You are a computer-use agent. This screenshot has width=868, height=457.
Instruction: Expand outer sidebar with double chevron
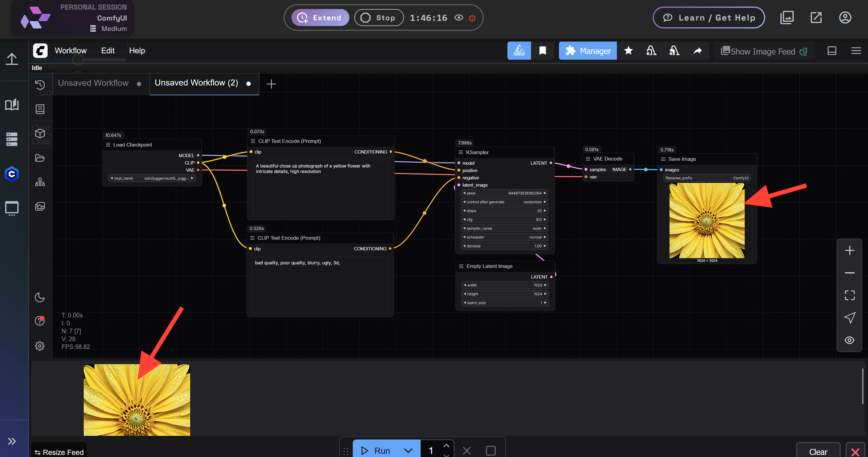(12, 441)
